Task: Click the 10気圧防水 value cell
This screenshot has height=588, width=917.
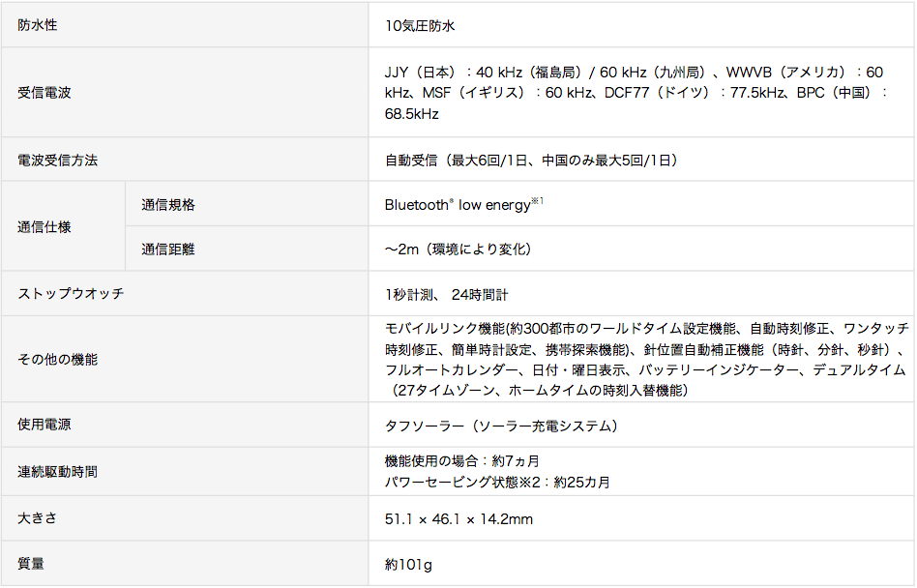Action: 420,25
